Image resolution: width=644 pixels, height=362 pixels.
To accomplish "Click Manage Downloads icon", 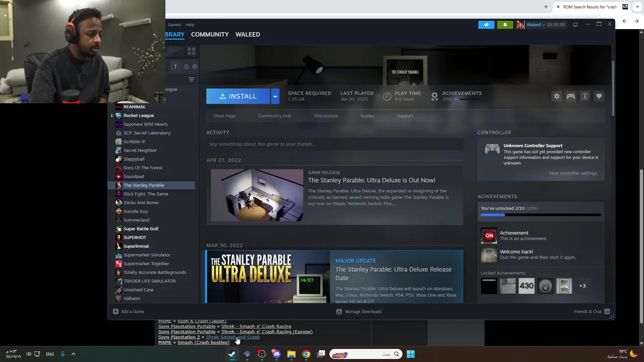I will tap(339, 311).
